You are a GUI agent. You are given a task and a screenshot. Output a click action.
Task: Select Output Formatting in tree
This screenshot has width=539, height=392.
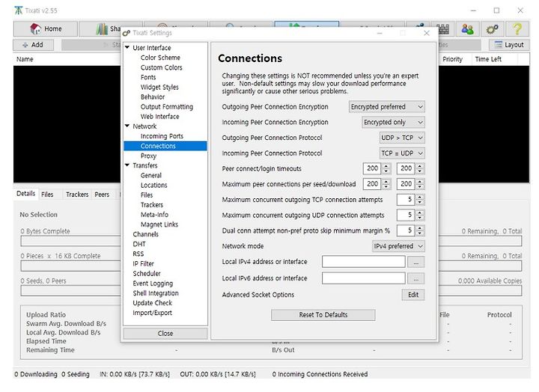coord(167,106)
